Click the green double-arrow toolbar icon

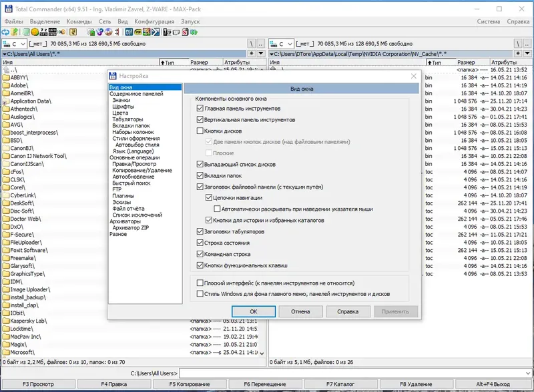194,32
